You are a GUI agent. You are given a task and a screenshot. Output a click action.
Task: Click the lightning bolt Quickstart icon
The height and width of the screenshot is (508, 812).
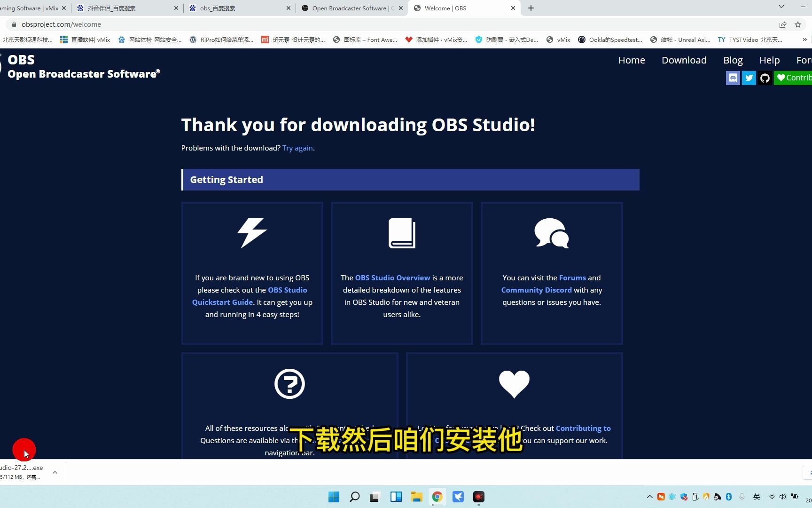252,233
